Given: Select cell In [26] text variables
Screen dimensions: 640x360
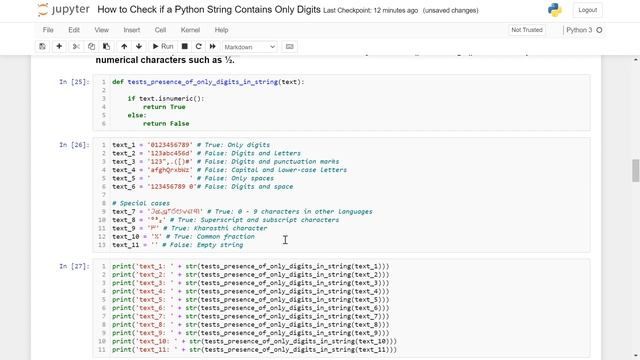Looking at the screenshot, I should point(341,195).
